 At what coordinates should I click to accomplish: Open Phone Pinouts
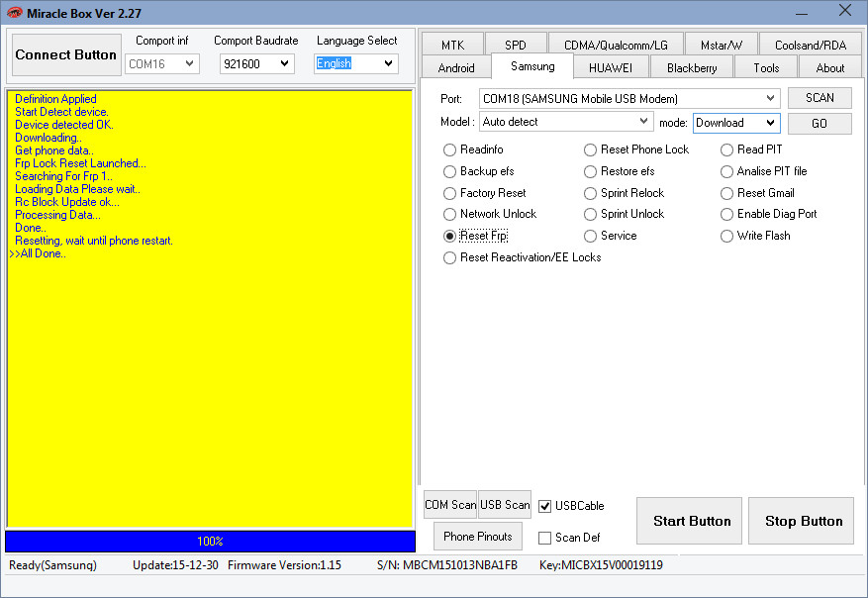[x=477, y=537]
